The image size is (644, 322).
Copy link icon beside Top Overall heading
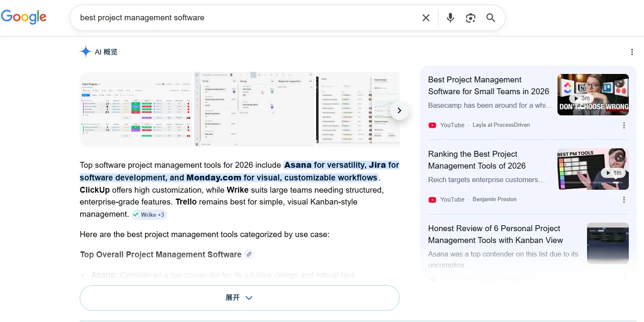point(249,254)
